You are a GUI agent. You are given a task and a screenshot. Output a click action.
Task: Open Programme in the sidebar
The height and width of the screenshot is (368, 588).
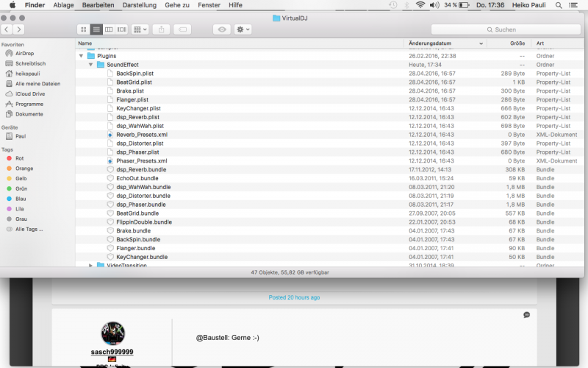[x=29, y=104]
